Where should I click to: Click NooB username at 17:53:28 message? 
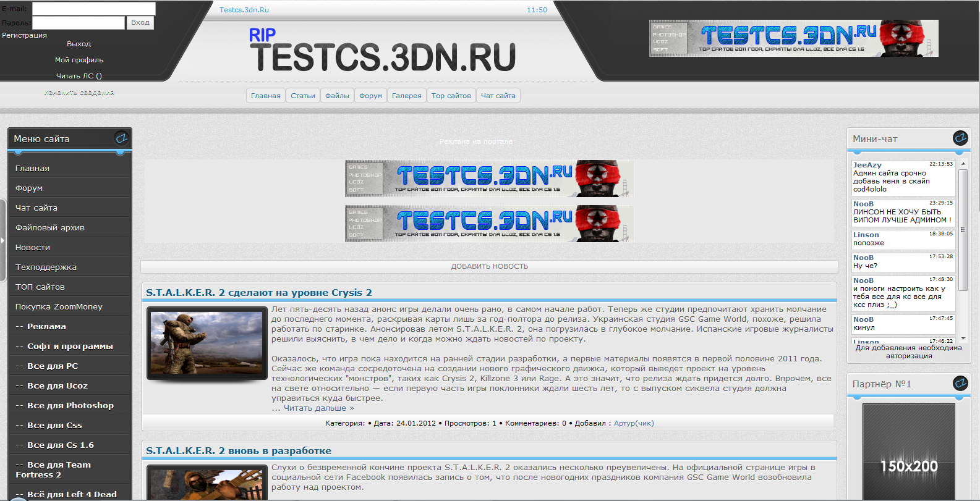(863, 258)
